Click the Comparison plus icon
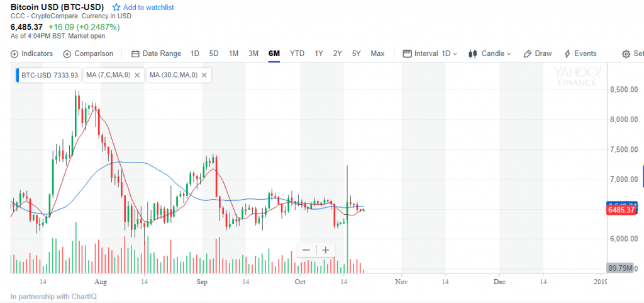 67,54
